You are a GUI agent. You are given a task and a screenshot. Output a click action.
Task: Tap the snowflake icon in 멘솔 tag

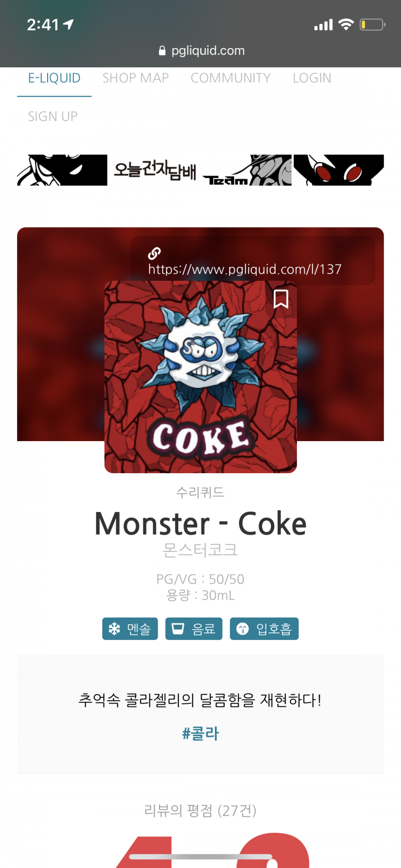pos(114,629)
